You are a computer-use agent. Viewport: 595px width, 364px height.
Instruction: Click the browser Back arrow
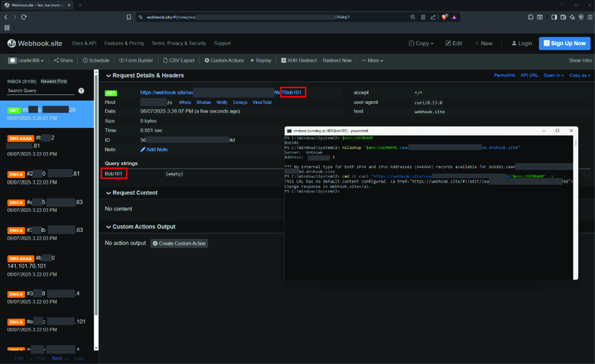click(x=6, y=17)
